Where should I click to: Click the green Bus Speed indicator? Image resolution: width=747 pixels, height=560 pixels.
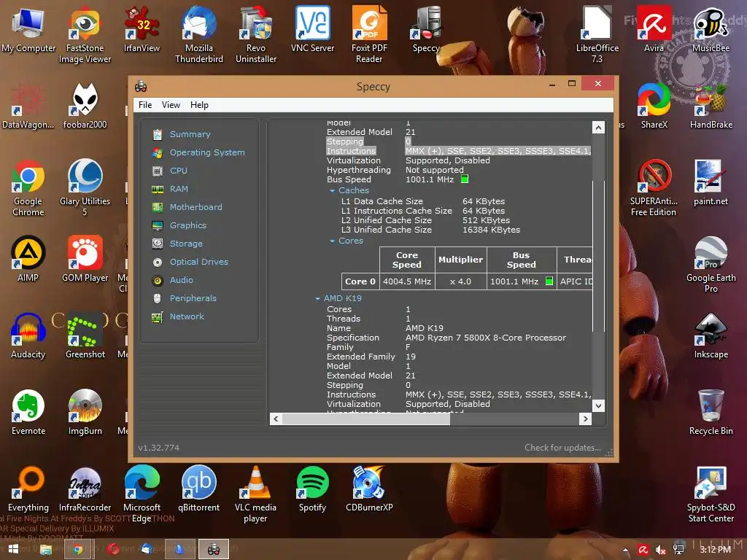tap(465, 179)
